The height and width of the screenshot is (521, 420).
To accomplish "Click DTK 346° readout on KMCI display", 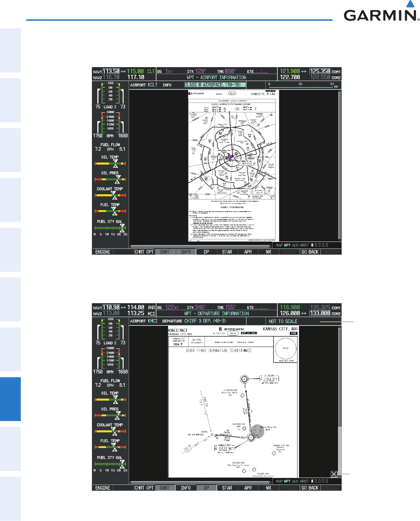I will click(197, 308).
